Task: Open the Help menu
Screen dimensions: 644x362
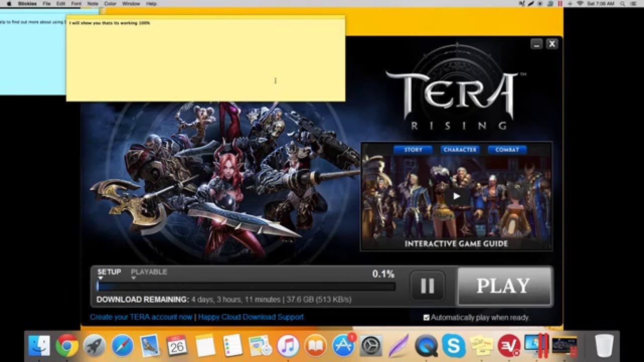Action: 151,4
